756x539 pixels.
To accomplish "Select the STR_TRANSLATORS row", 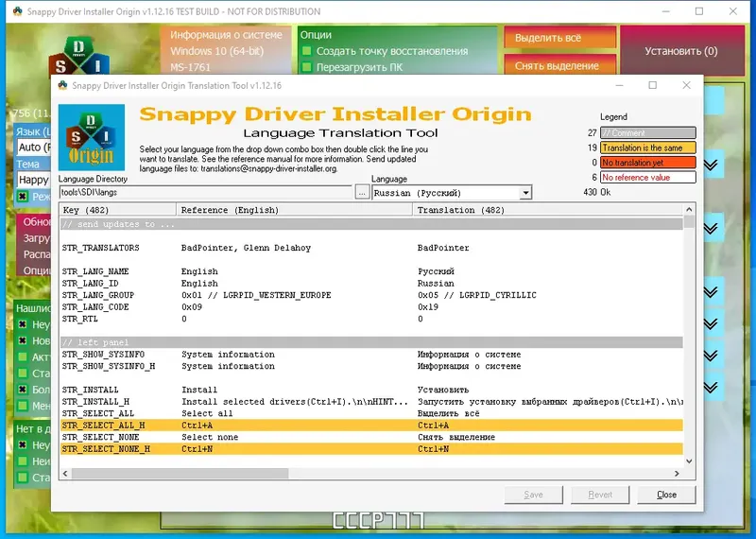I will click(371, 248).
